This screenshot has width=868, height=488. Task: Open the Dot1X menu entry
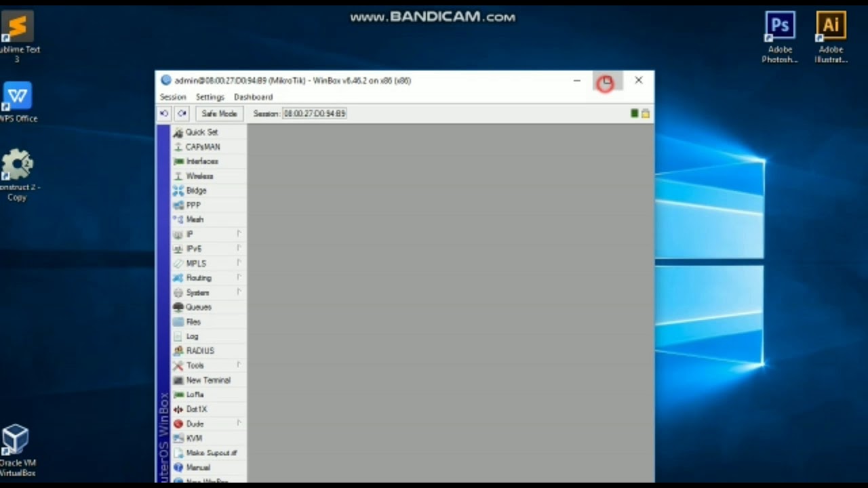[x=208, y=409]
